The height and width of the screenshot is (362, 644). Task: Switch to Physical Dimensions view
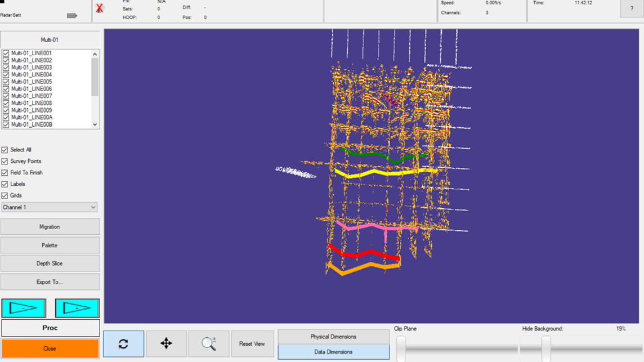tap(333, 337)
